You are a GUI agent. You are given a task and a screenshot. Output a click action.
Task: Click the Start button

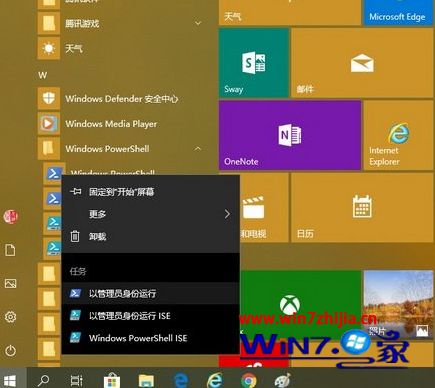tap(10, 380)
